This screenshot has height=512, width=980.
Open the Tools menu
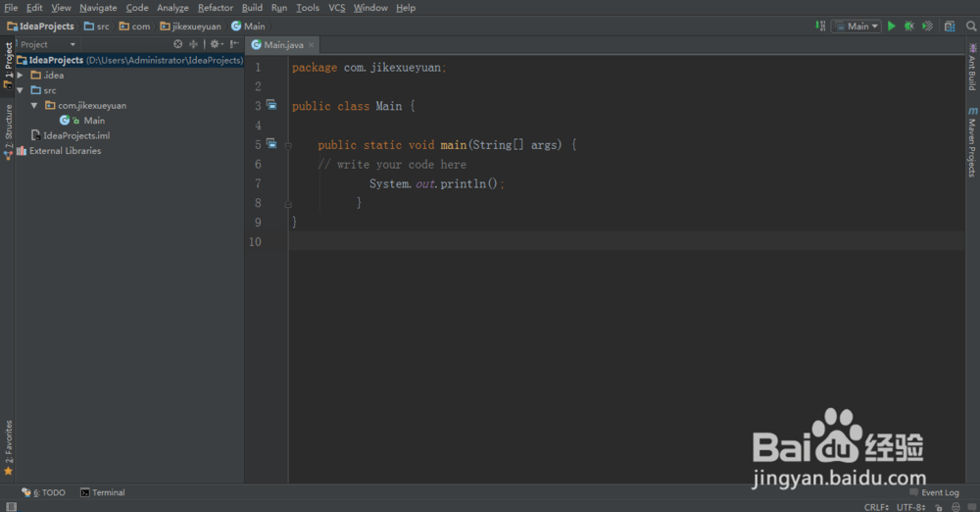coord(308,8)
